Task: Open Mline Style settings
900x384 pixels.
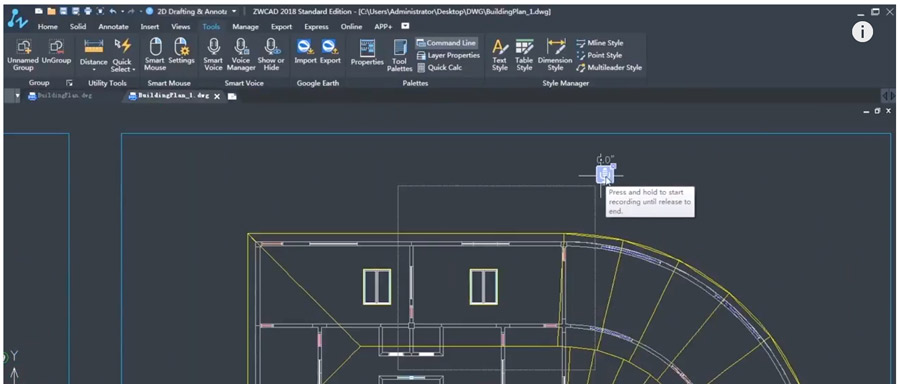Action: [x=600, y=43]
